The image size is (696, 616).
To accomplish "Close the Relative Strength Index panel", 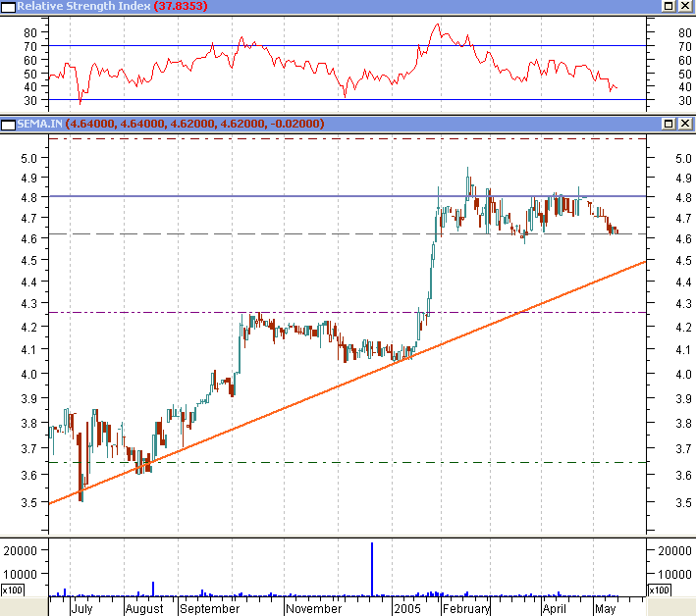I will tap(685, 6).
